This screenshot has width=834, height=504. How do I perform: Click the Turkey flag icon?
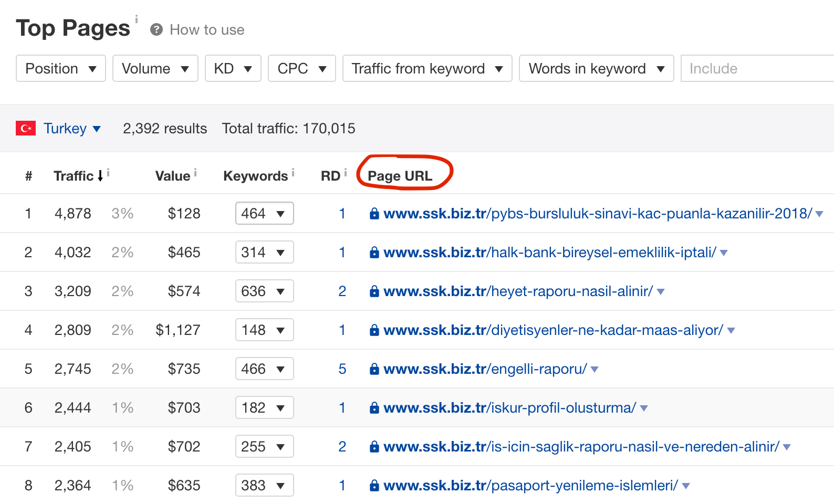tap(26, 128)
